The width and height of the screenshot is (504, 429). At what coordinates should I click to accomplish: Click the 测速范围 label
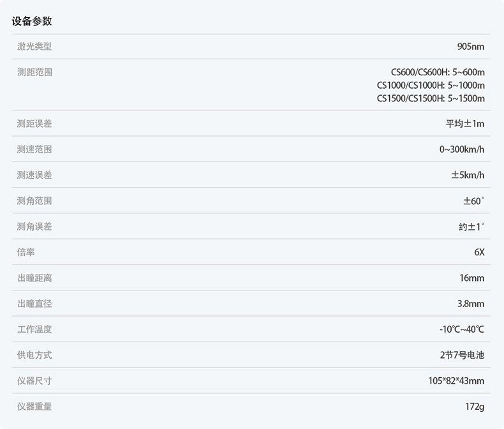coord(34,149)
